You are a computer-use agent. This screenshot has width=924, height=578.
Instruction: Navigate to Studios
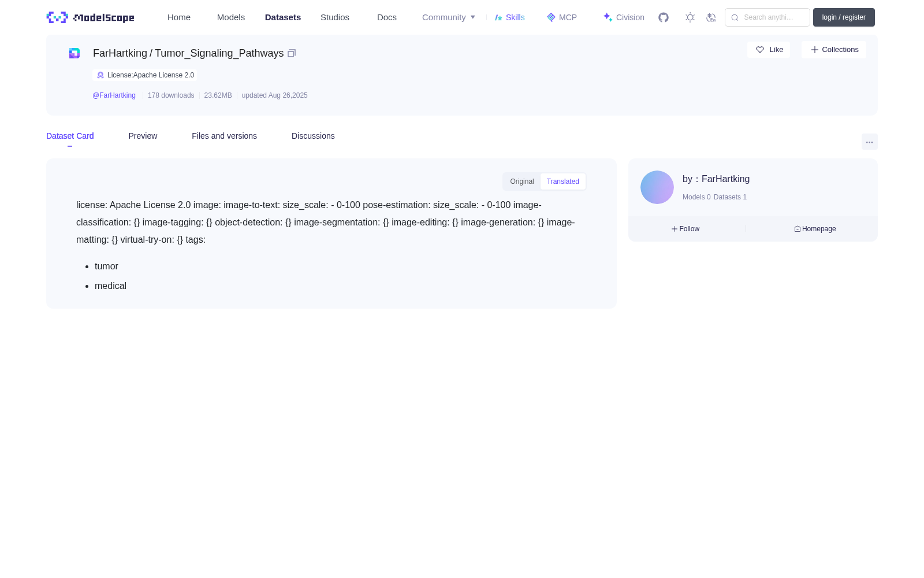335,17
